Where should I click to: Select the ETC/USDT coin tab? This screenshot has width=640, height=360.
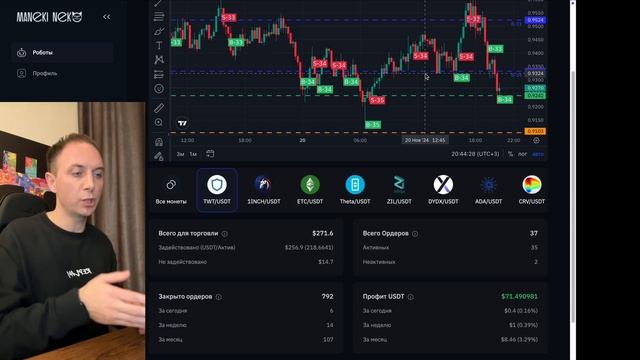[x=310, y=190]
